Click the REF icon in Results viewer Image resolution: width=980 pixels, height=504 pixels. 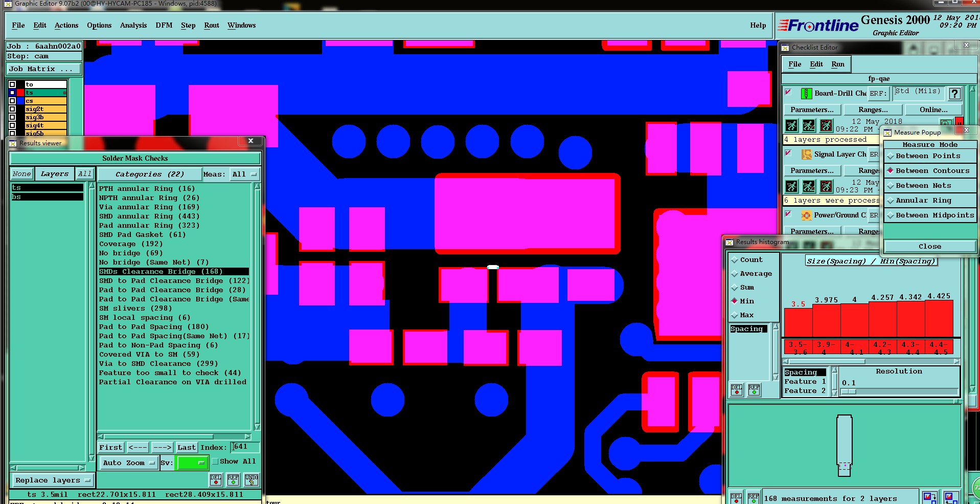(x=233, y=479)
